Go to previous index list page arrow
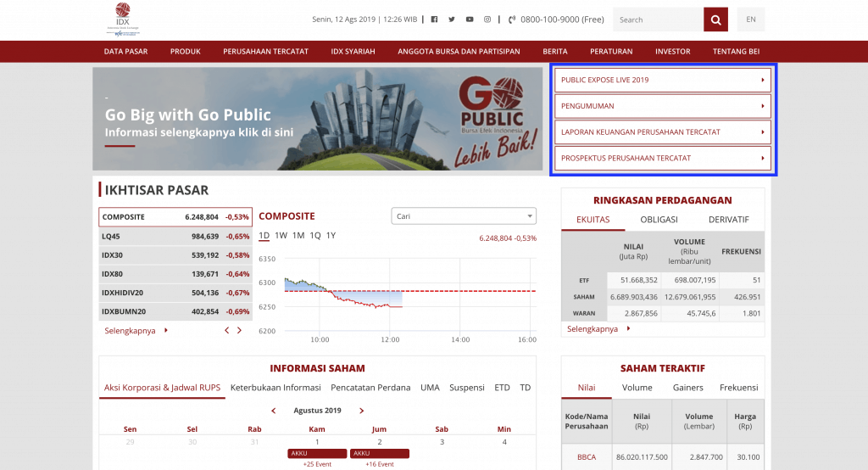 click(x=226, y=330)
